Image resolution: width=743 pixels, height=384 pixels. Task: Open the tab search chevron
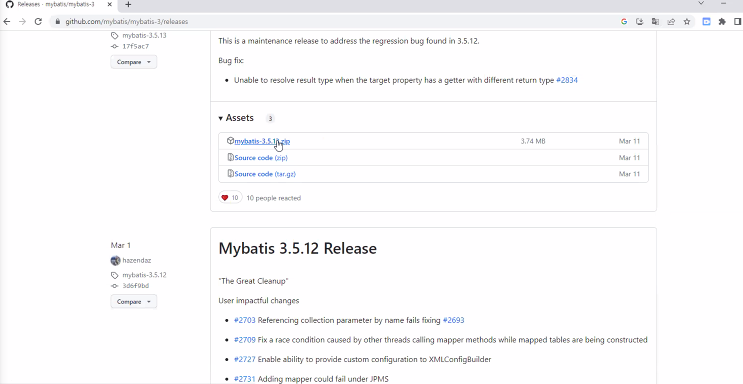(702, 4)
